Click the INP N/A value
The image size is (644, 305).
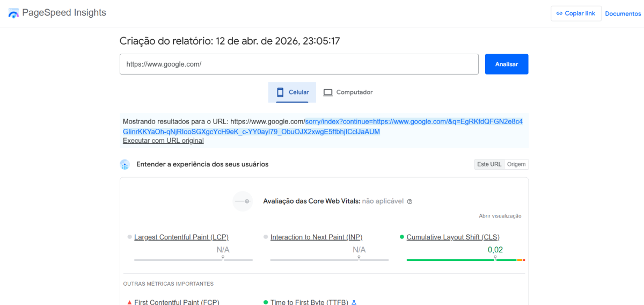point(359,250)
